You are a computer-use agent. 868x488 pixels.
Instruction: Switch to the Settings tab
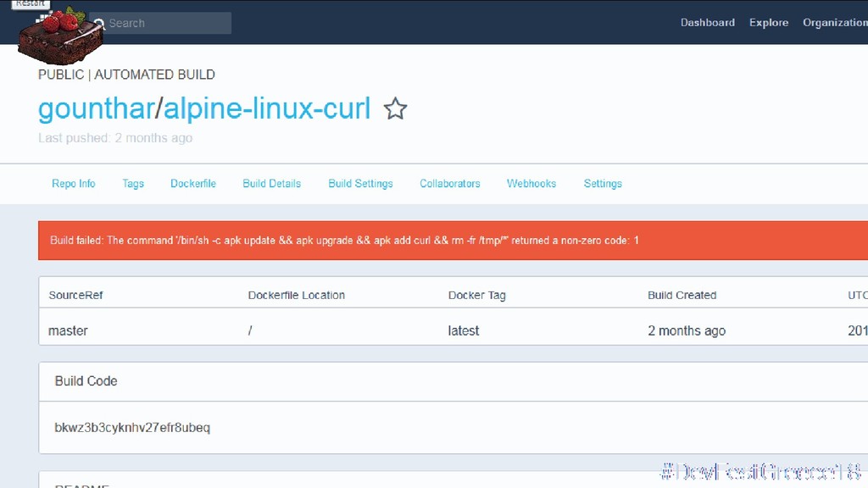[x=603, y=184]
